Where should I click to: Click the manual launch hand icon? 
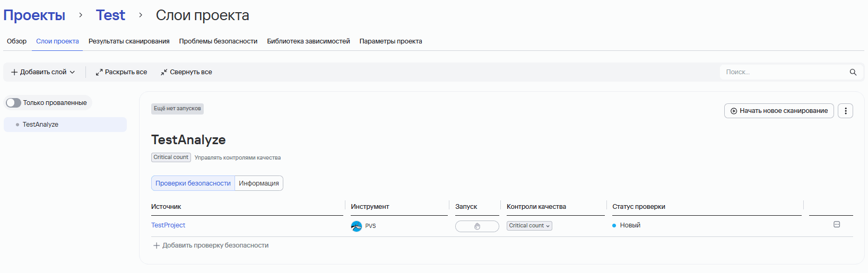[477, 226]
